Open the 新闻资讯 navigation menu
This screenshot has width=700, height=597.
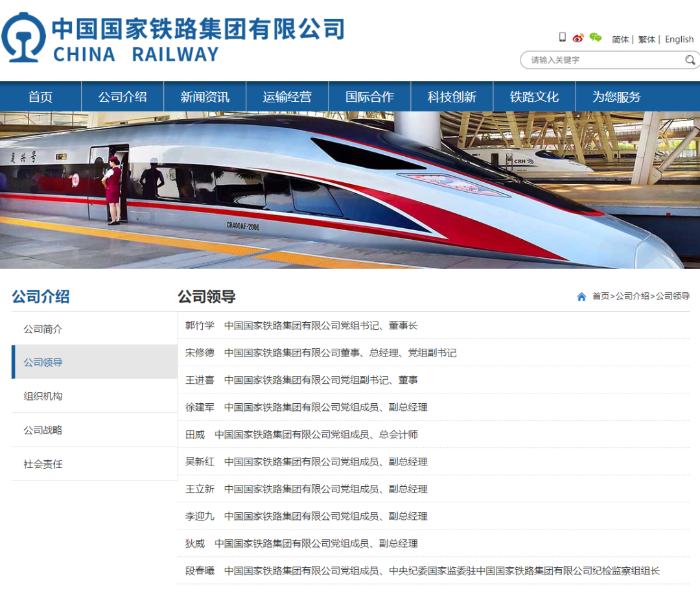coord(205,97)
